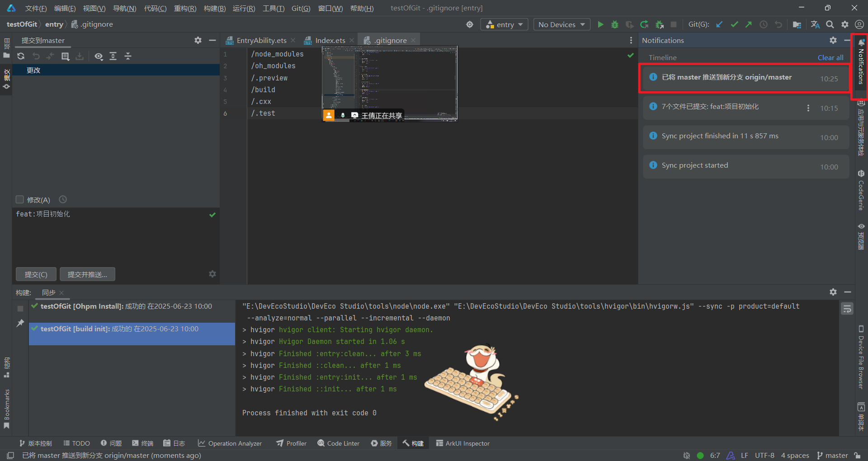
Task: Open build panel settings gear
Action: [833, 292]
